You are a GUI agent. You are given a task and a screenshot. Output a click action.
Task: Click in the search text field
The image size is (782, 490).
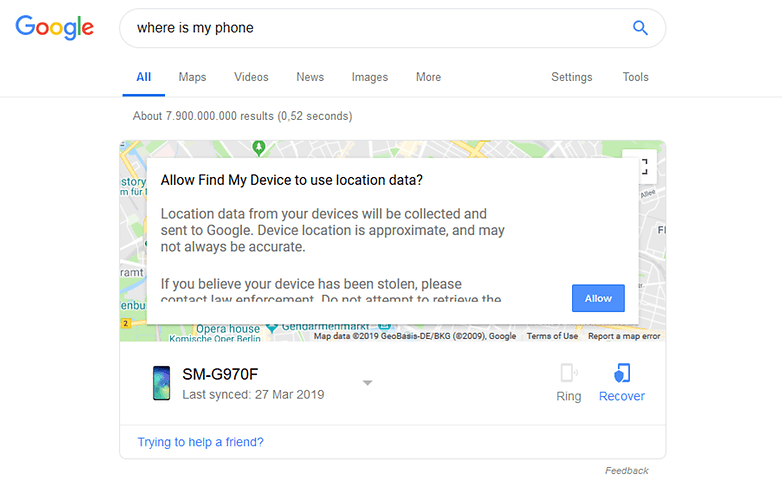pyautogui.click(x=379, y=28)
